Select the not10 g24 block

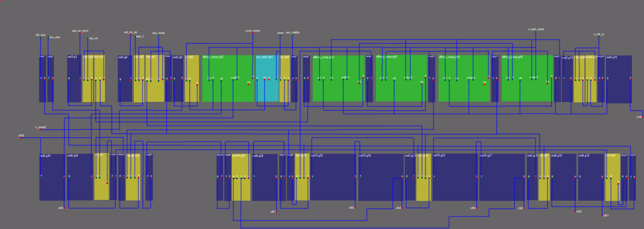[381, 177]
